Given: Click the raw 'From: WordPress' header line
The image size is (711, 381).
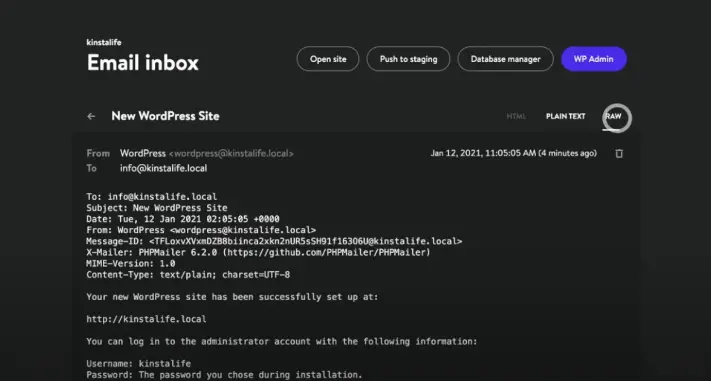Looking at the screenshot, I should point(201,230).
